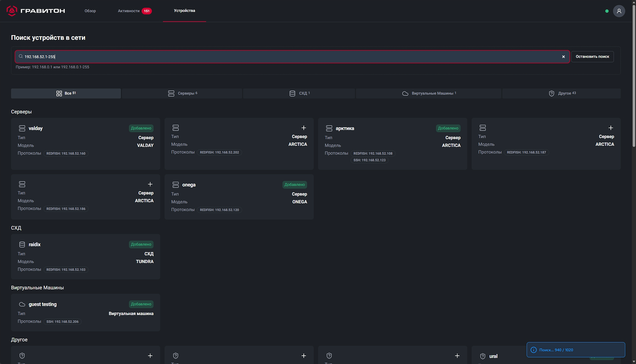Image resolution: width=636 pixels, height=364 pixels.
Task: Click the cloud icon next to guest testing
Action: point(22,304)
